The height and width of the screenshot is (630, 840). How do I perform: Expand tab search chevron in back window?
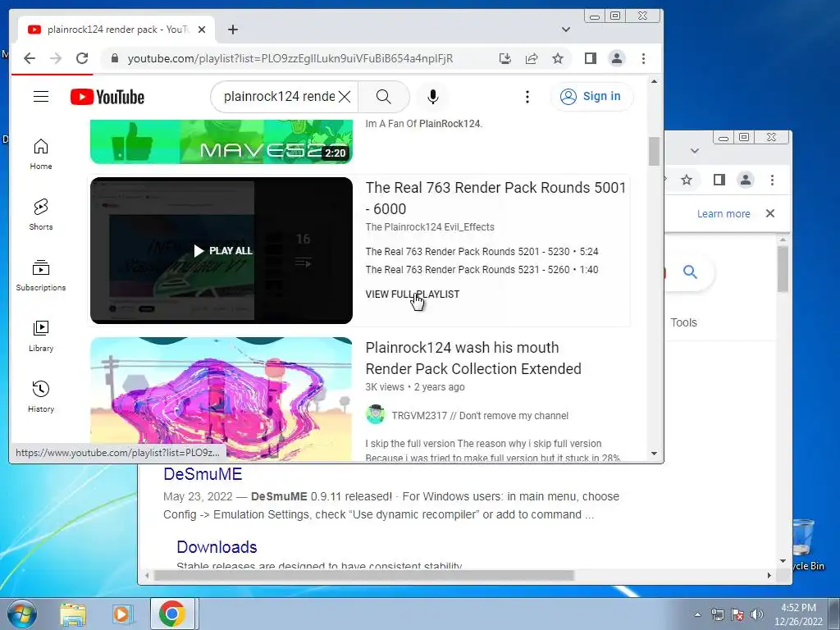695,151
